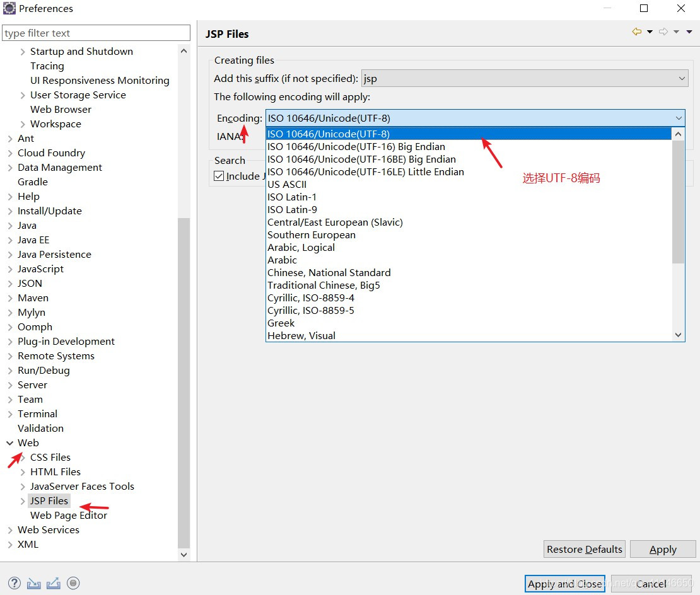Collapse the Web tree node
This screenshot has width=700, height=595.
[x=10, y=443]
